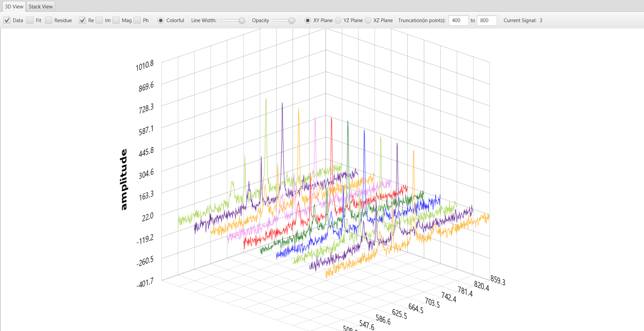Uncheck the Re checkbox
Screen dimensions: 644x331
(x=83, y=20)
